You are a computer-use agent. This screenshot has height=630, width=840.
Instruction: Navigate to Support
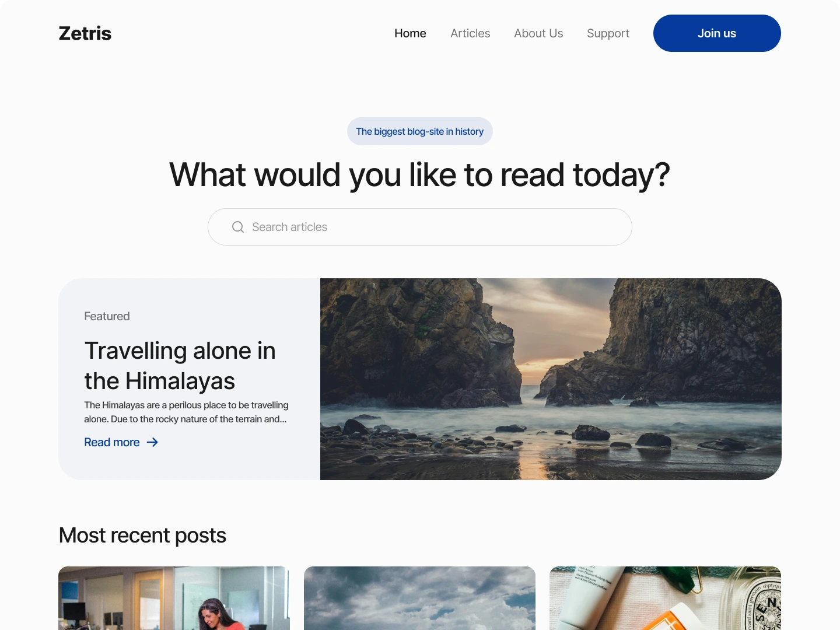[x=608, y=33]
